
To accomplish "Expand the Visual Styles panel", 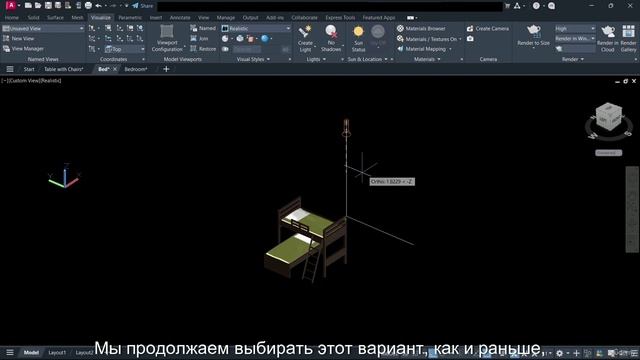I will (x=253, y=59).
